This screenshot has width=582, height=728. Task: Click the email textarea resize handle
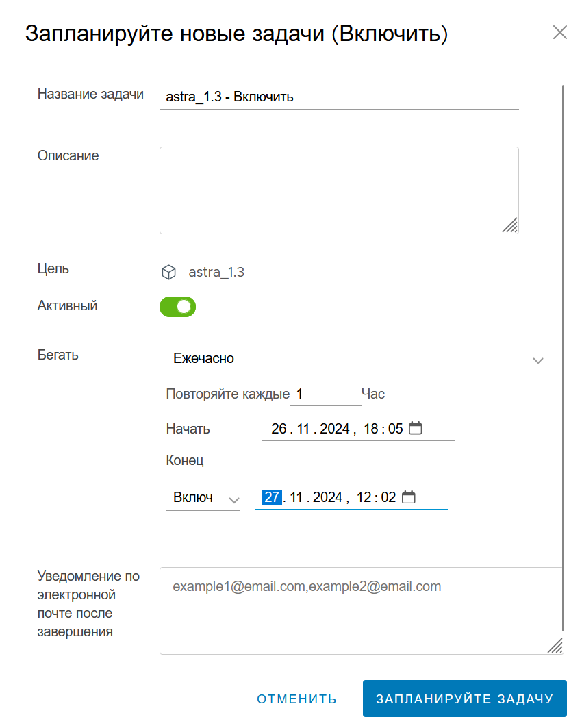pyautogui.click(x=555, y=646)
